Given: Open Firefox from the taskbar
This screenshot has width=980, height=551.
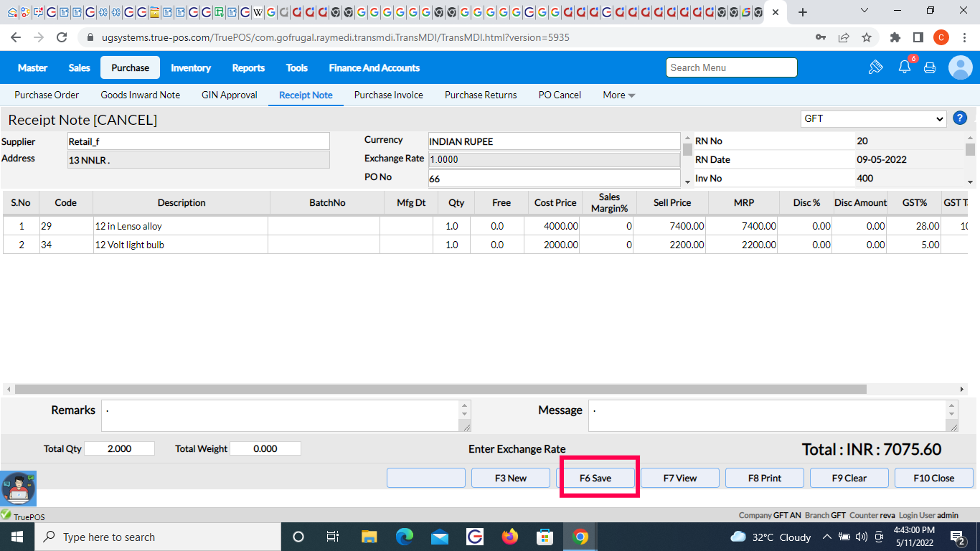Looking at the screenshot, I should pos(510,537).
